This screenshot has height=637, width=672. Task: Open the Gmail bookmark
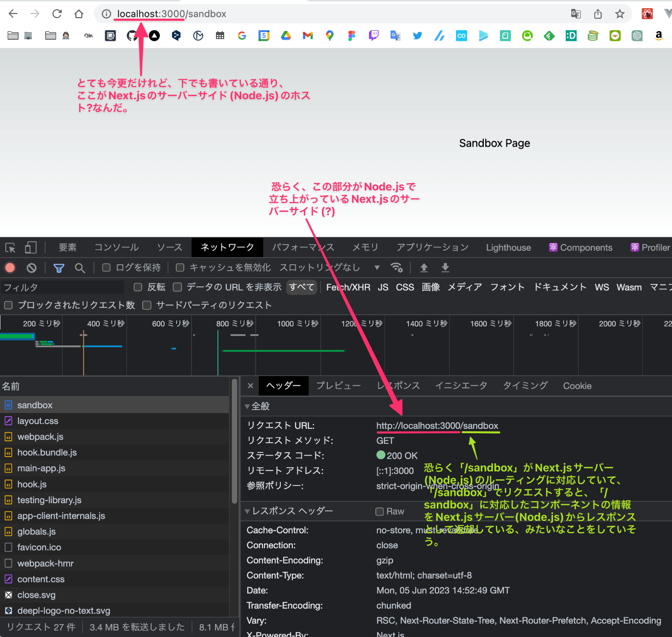(308, 35)
